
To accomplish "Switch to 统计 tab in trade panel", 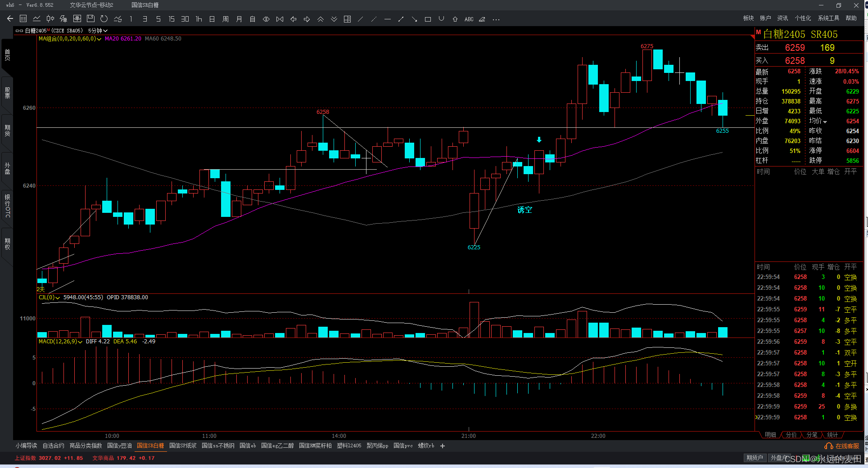I will [832, 435].
